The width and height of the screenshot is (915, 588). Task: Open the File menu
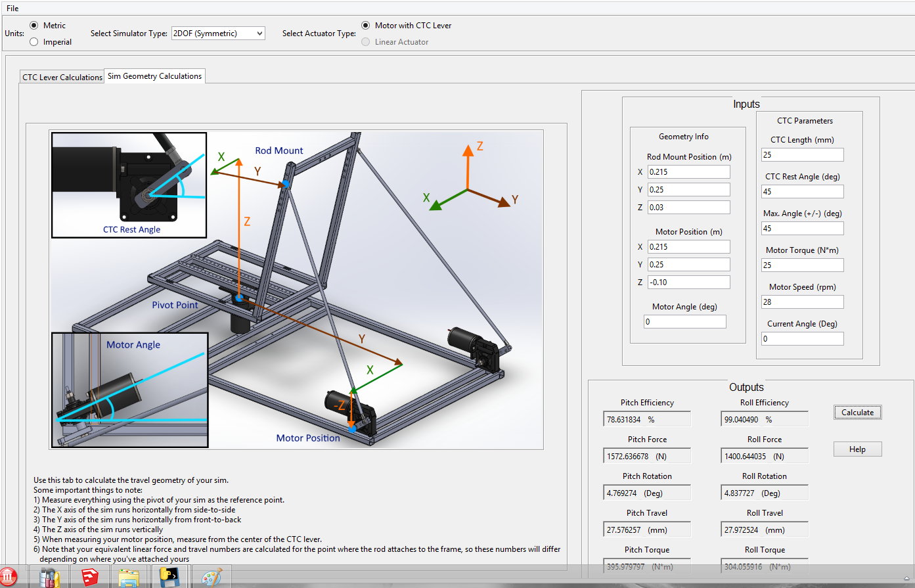(12, 9)
